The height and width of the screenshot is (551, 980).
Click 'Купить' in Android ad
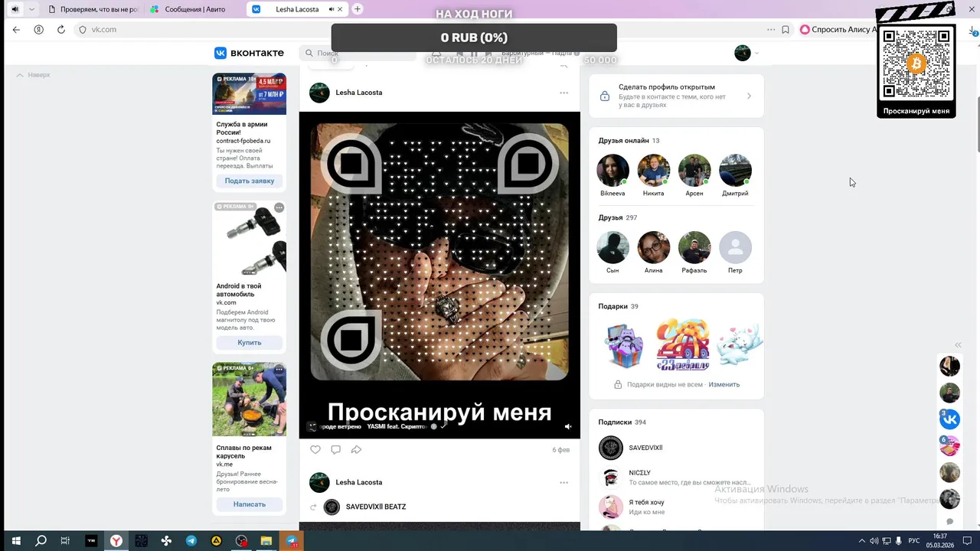[249, 343]
